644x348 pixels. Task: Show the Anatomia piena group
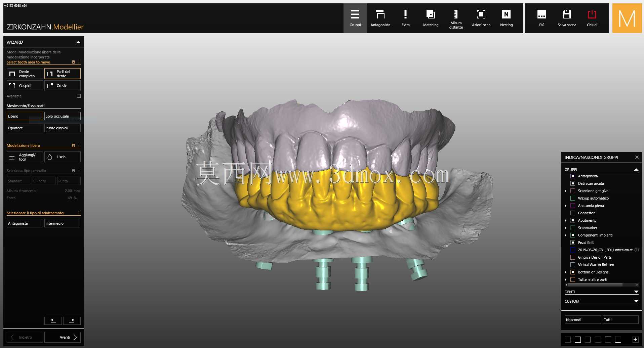coord(573,206)
